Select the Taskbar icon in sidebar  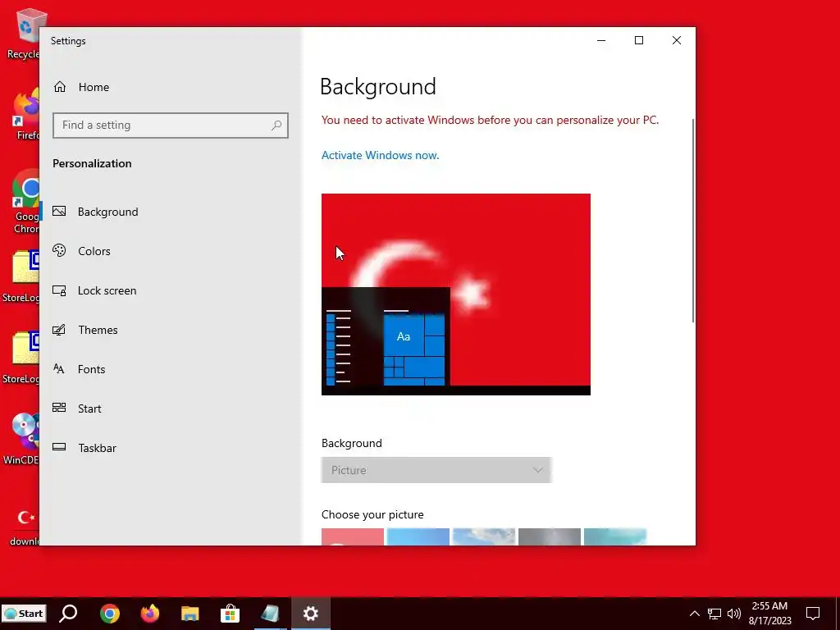(59, 447)
